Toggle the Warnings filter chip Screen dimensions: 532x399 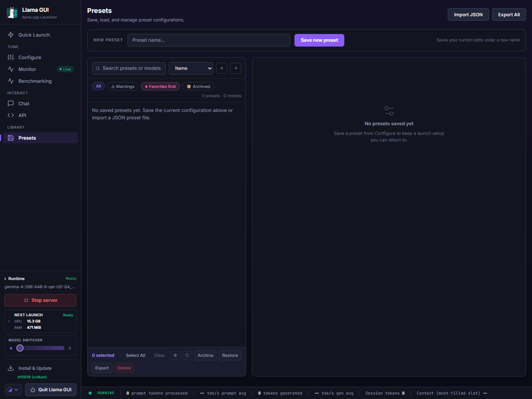pos(123,86)
